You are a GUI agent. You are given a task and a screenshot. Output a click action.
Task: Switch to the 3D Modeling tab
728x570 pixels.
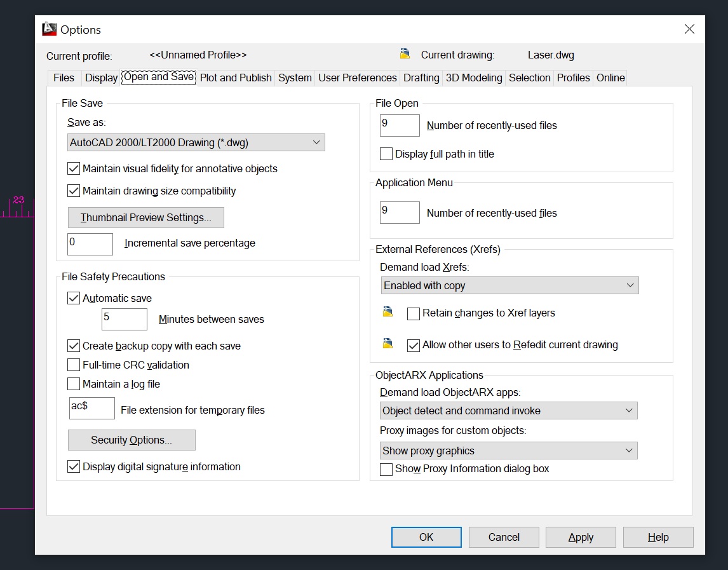click(473, 78)
